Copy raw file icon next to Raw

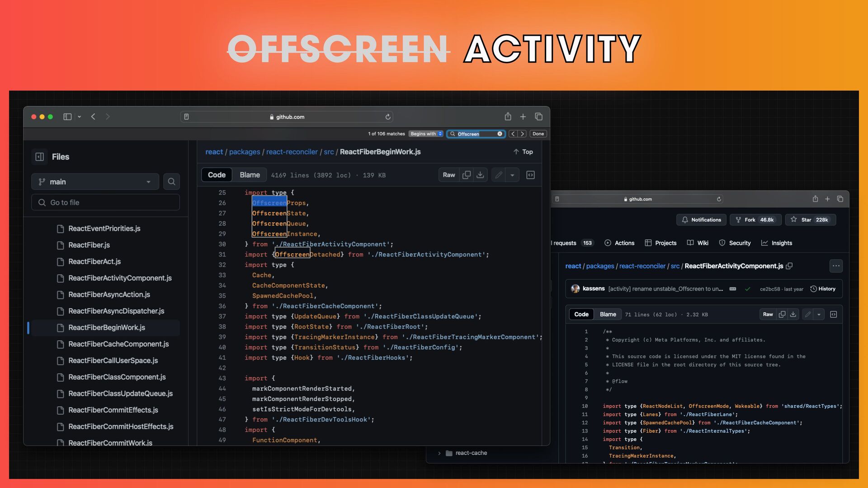click(x=467, y=175)
